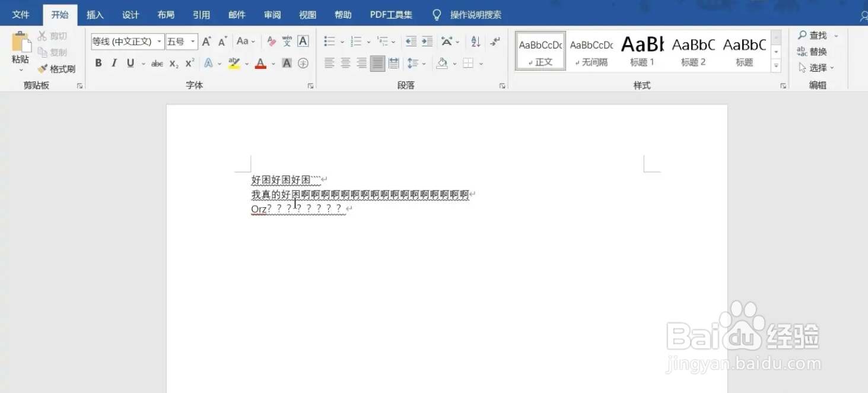Open the Paragraph (段落) dialog launcher

point(502,86)
